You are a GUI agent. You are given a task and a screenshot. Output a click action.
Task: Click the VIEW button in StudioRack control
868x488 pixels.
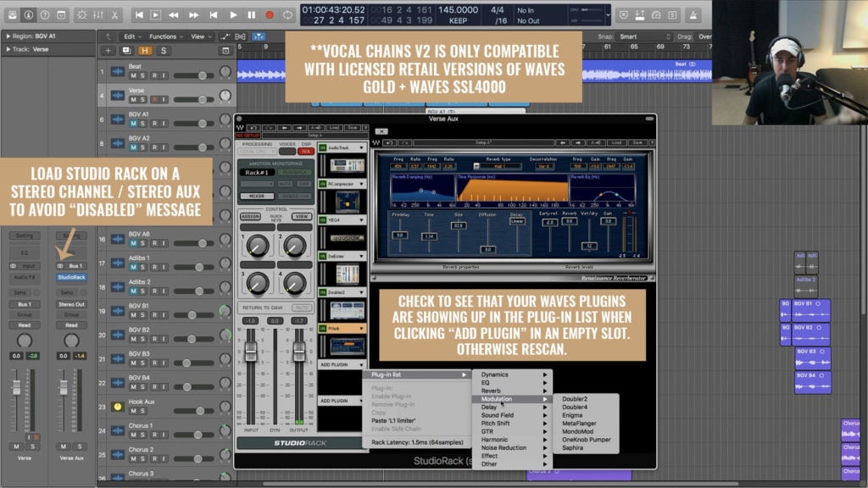click(302, 216)
